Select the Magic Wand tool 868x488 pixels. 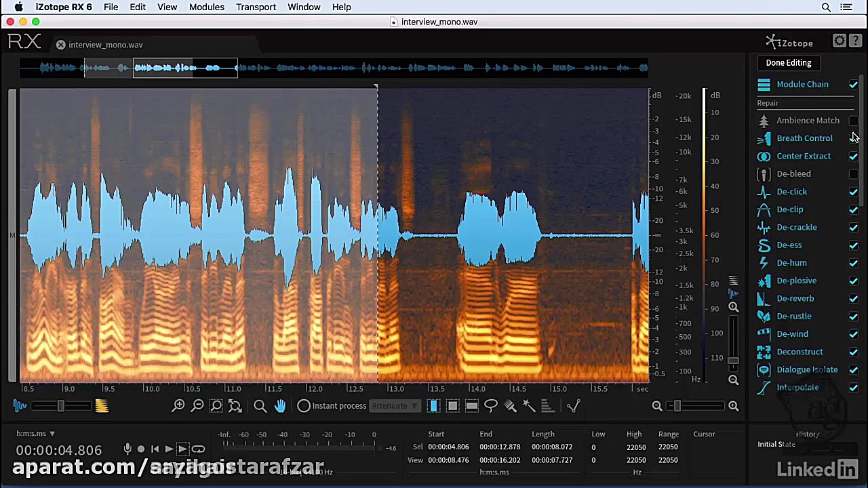[x=530, y=405]
